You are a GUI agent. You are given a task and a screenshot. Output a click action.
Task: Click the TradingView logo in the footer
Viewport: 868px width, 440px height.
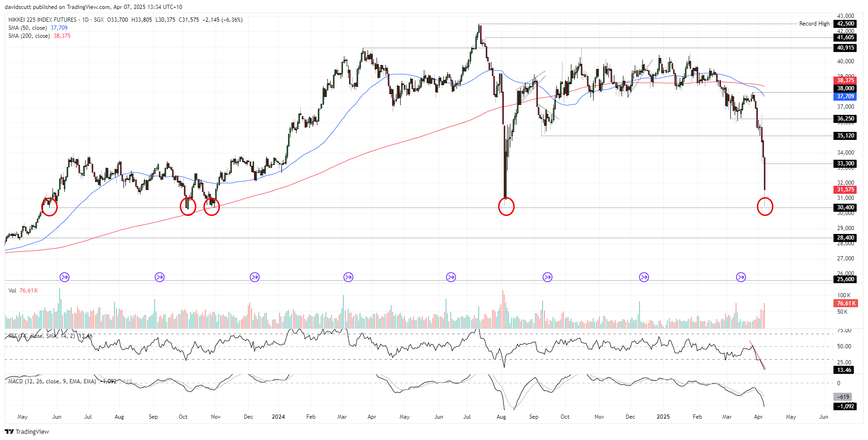27,431
